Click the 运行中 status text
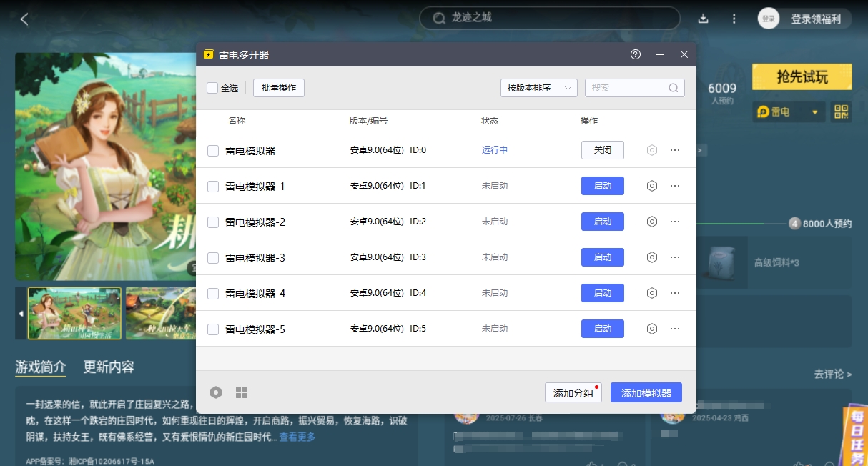Screen dimensions: 868x466 495,150
